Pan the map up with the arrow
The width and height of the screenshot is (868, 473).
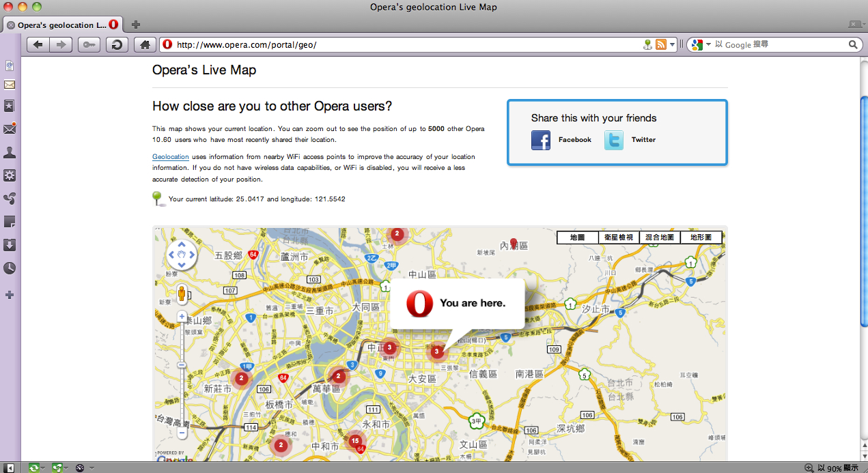(x=182, y=244)
